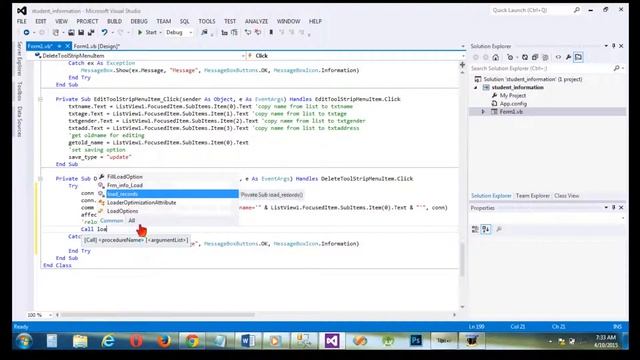Select App.config in Solution Explorer
The width and height of the screenshot is (640, 360).
(513, 103)
